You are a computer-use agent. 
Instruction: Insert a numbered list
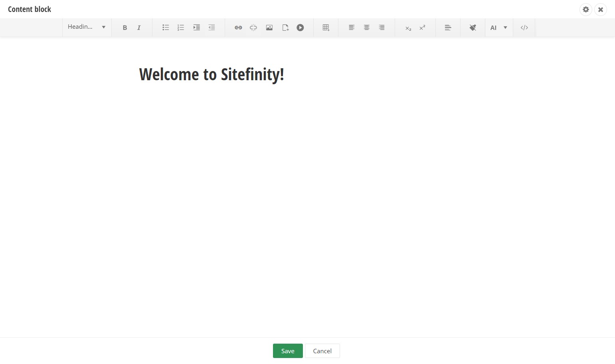pyautogui.click(x=181, y=28)
